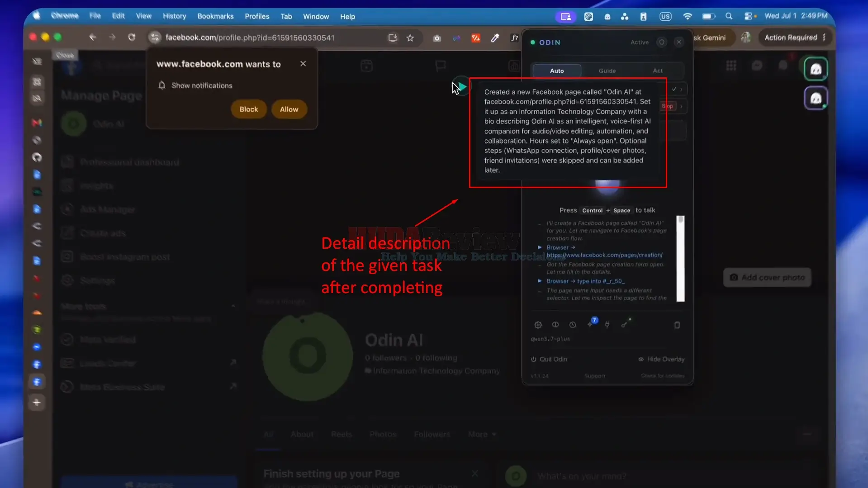The image size is (868, 488).
Task: Quit Odin
Action: 549,359
